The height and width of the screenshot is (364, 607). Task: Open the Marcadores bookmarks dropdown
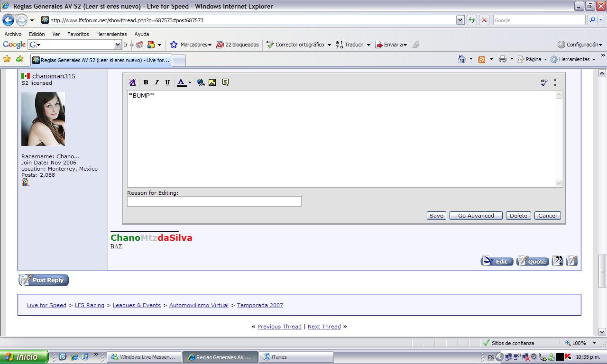point(191,45)
